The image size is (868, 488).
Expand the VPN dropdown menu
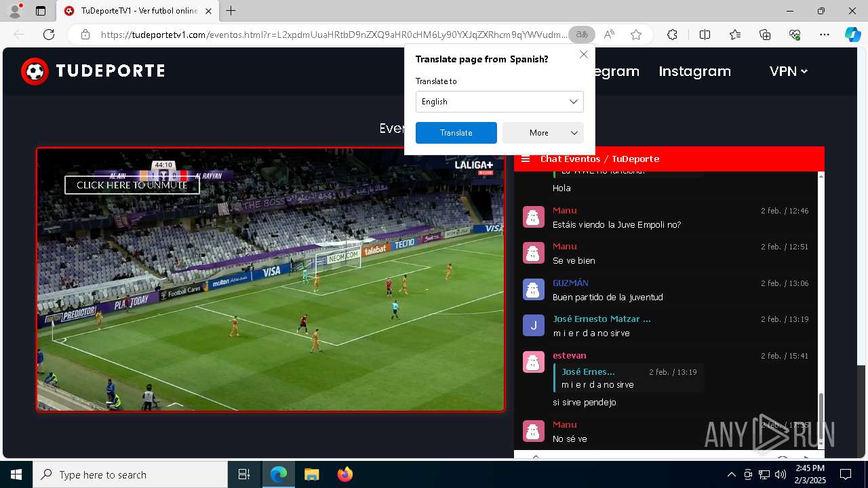(788, 71)
